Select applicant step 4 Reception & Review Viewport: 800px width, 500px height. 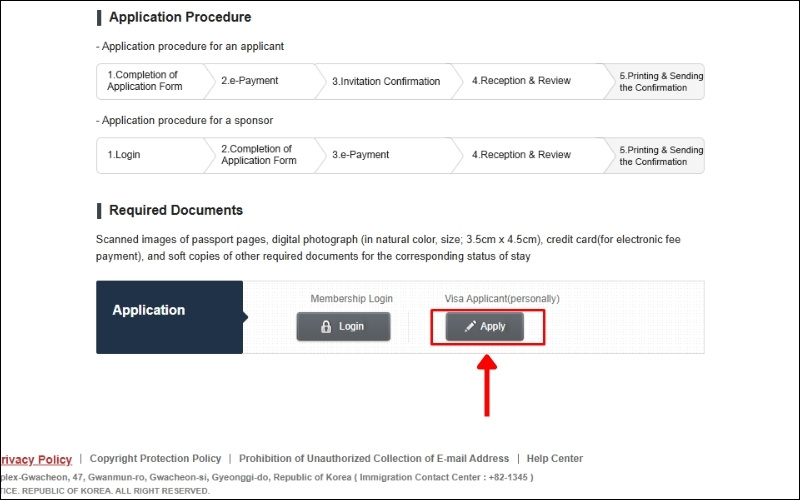point(521,81)
